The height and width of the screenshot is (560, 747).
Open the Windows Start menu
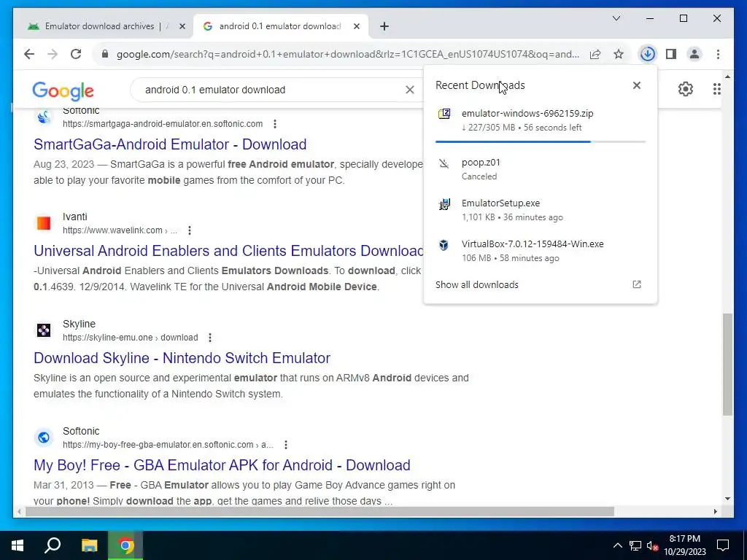[18, 545]
